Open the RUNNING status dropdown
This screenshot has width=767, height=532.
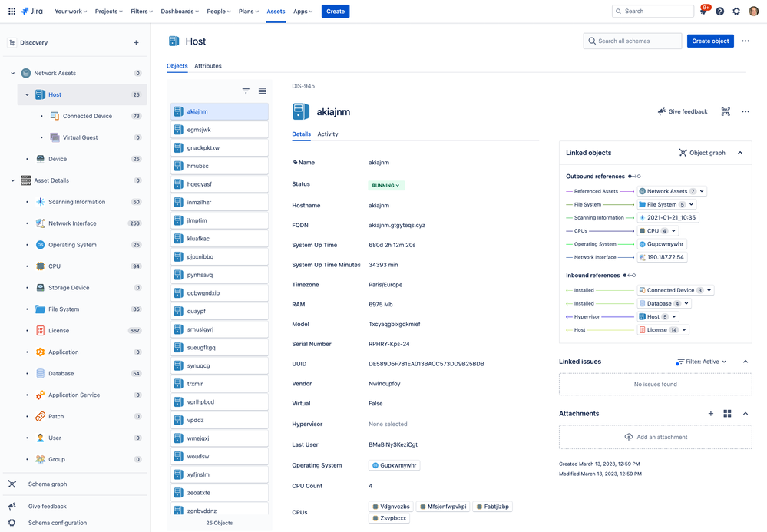(x=386, y=185)
